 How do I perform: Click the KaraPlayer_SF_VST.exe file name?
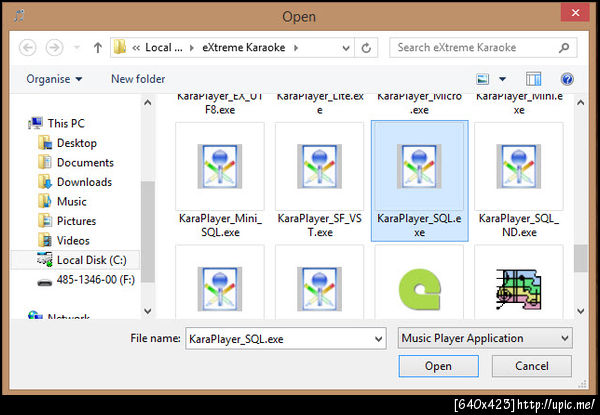[x=320, y=225]
